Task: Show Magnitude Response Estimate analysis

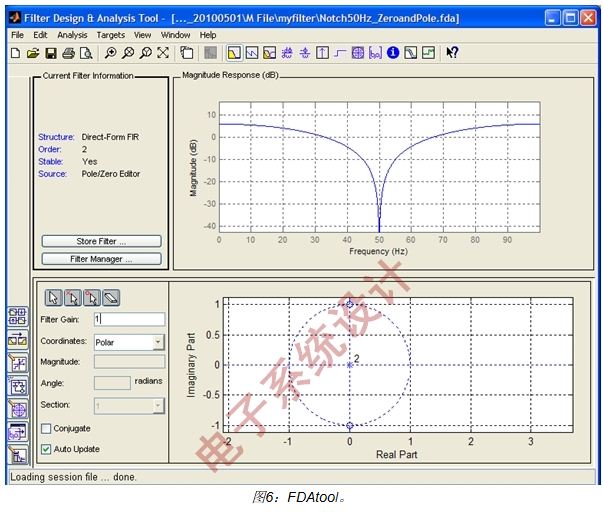Action: tap(411, 53)
